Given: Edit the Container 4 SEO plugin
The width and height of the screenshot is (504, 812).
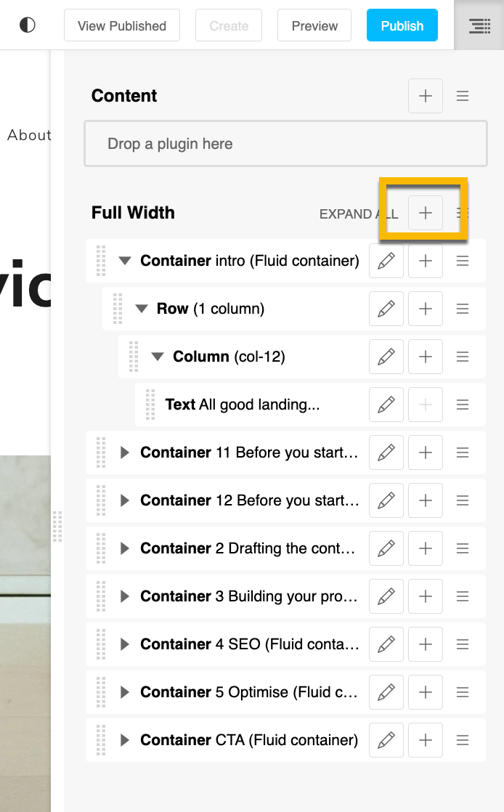Looking at the screenshot, I should pyautogui.click(x=386, y=644).
